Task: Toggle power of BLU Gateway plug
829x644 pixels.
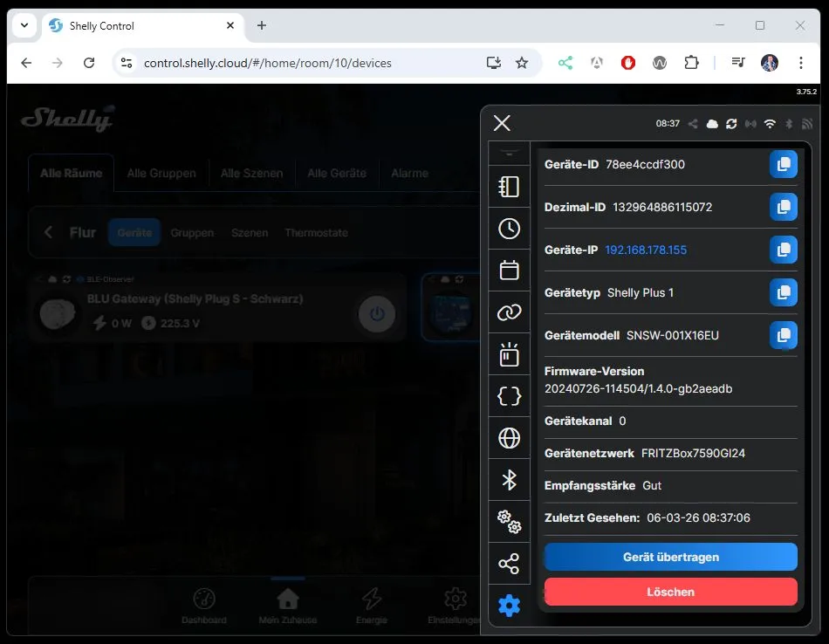Action: [x=377, y=315]
